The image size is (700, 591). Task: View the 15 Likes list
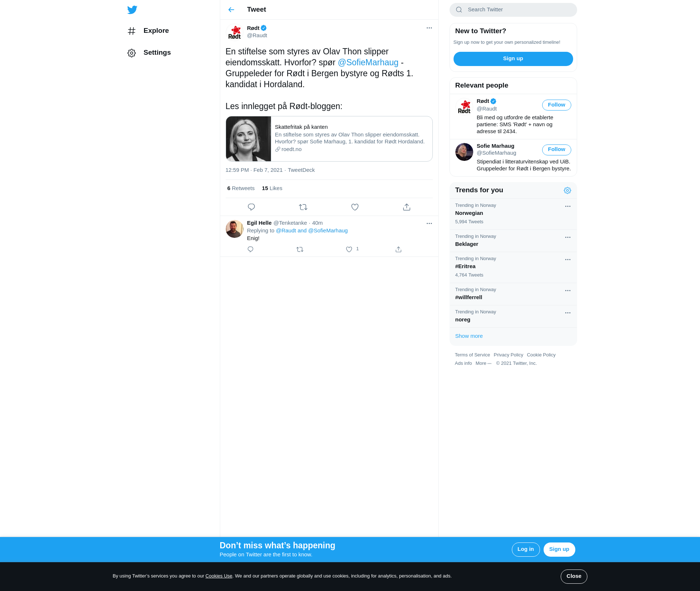pos(272,189)
